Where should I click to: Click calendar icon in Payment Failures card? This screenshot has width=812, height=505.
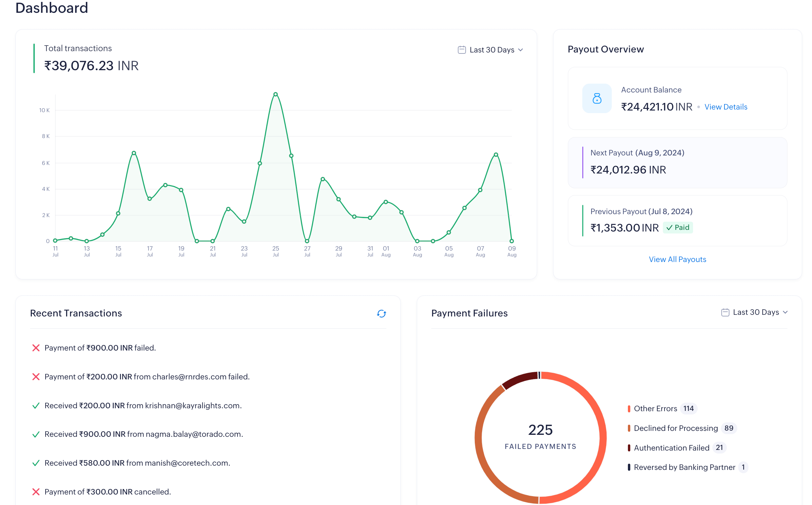725,312
